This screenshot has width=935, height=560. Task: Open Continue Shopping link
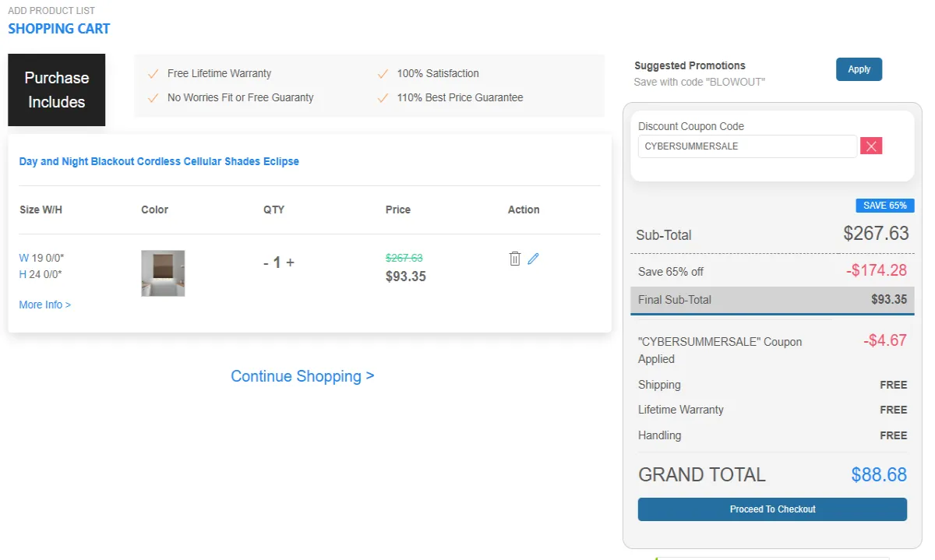302,376
